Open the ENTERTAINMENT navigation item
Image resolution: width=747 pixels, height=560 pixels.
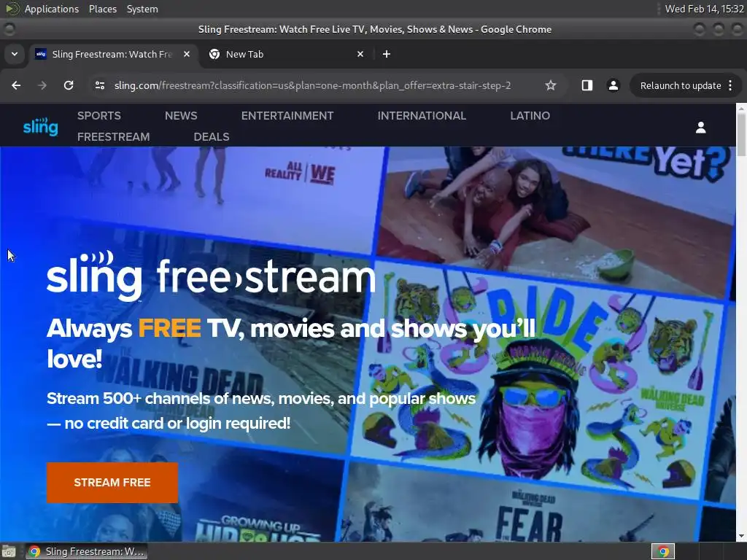point(287,116)
